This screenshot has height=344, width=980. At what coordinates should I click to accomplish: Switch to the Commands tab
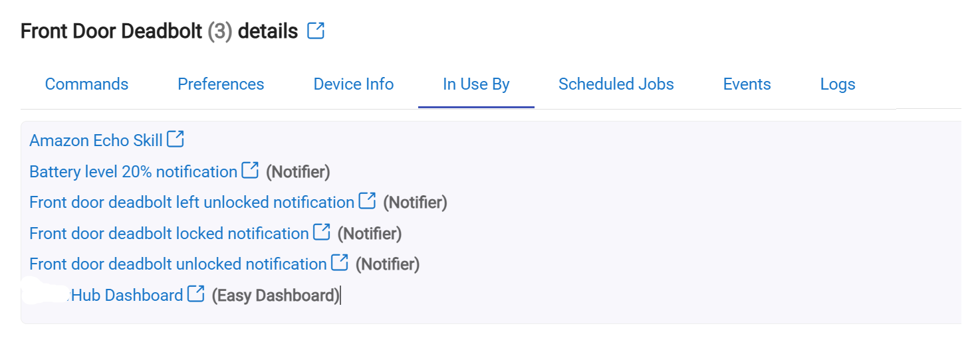pos(86,84)
